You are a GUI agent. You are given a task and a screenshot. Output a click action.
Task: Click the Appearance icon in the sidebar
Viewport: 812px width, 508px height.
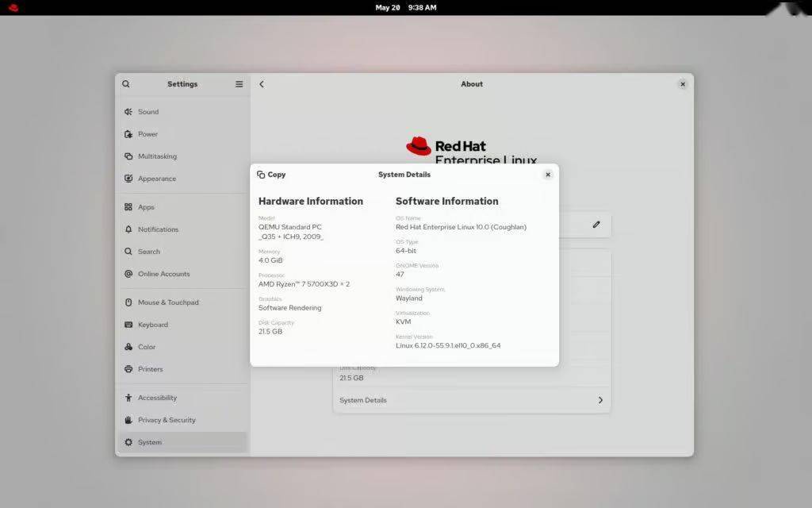click(x=128, y=179)
